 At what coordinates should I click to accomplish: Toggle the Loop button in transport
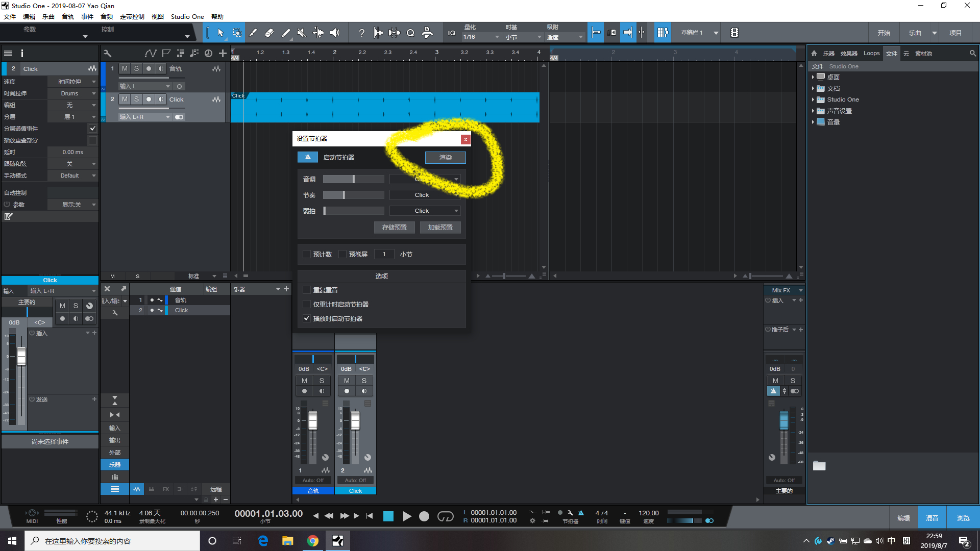445,516
